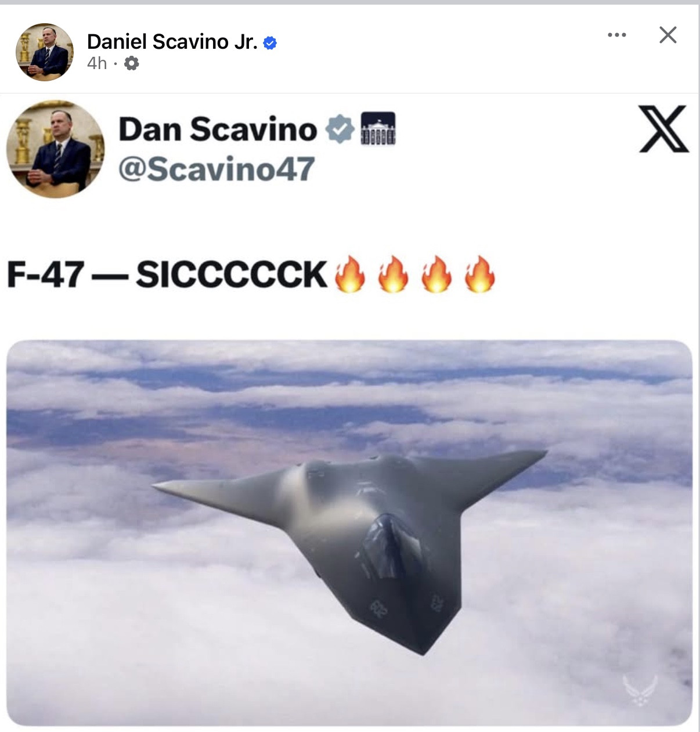Image resolution: width=700 pixels, height=732 pixels.
Task: Open the three-dot more options menu
Action: (x=616, y=35)
